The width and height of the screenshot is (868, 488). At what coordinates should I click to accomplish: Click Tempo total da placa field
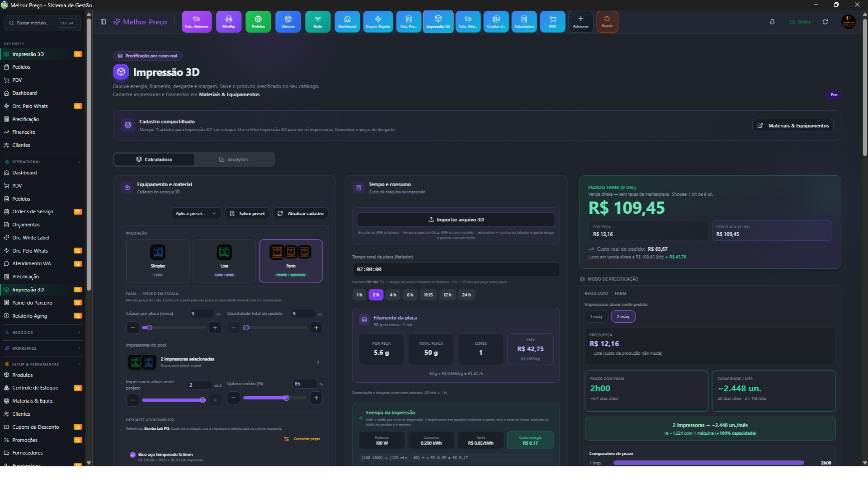click(x=456, y=269)
